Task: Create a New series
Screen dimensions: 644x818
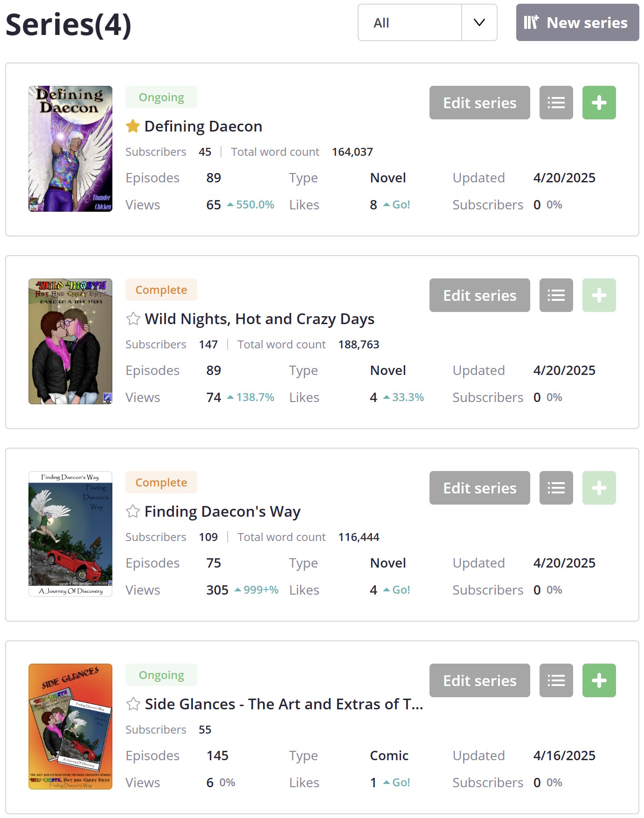Action: pos(577,23)
